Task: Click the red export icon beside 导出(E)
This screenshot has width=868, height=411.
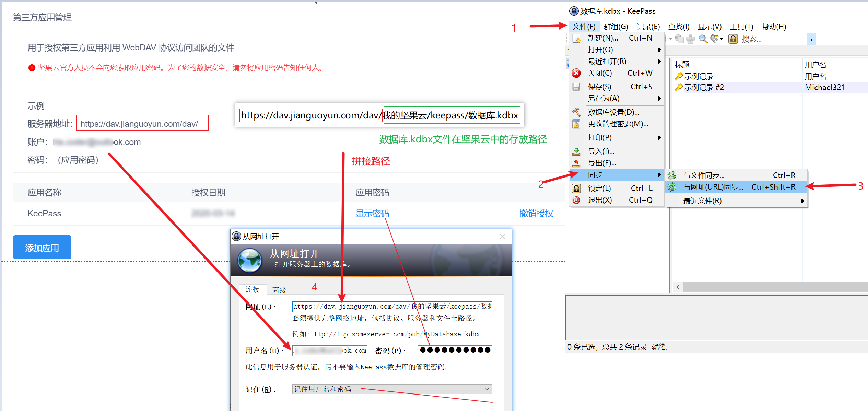Action: coord(576,163)
